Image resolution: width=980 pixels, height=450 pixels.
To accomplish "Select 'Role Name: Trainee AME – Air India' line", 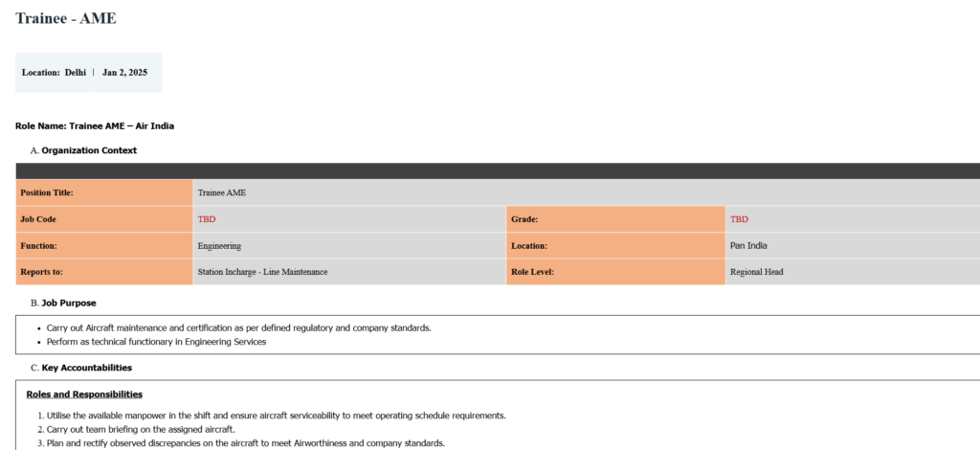I will tap(95, 126).
